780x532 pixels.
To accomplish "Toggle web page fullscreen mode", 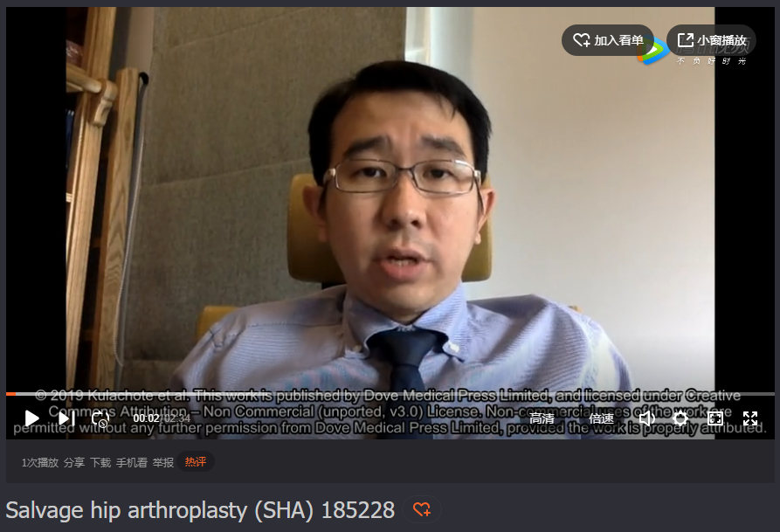I will (x=715, y=418).
